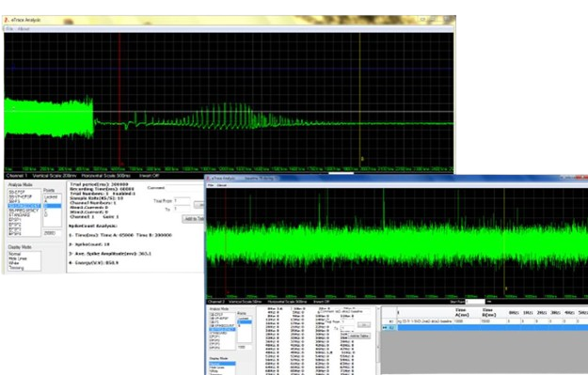Click the Comment field in the back window
The image size is (588, 375).
pos(185,188)
